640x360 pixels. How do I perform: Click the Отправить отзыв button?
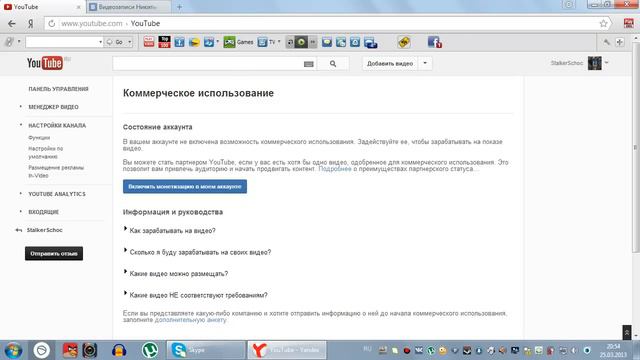pos(54,253)
